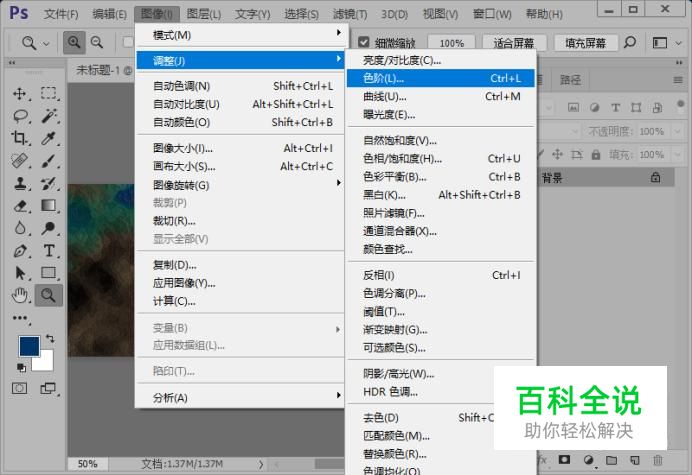Select the Rectangle shape tool
Viewport: 692px width, 475px height.
coord(48,273)
